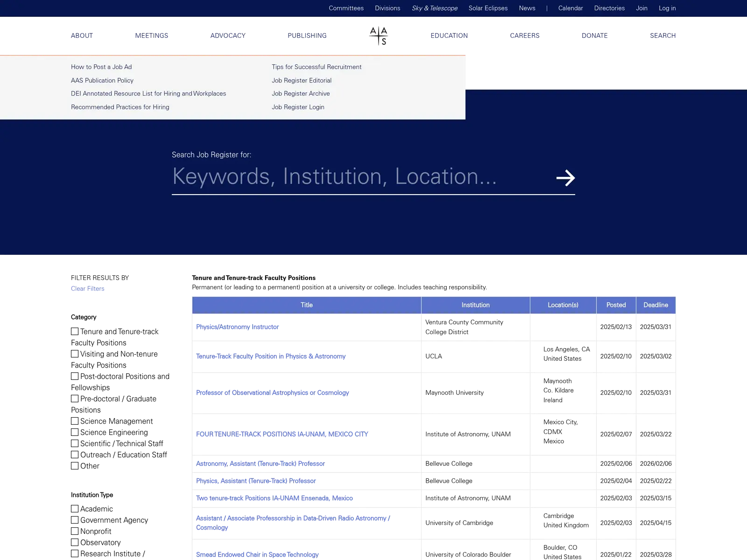The height and width of the screenshot is (560, 747).
Task: Click University of Cambridge institution cell
Action: tap(476, 523)
